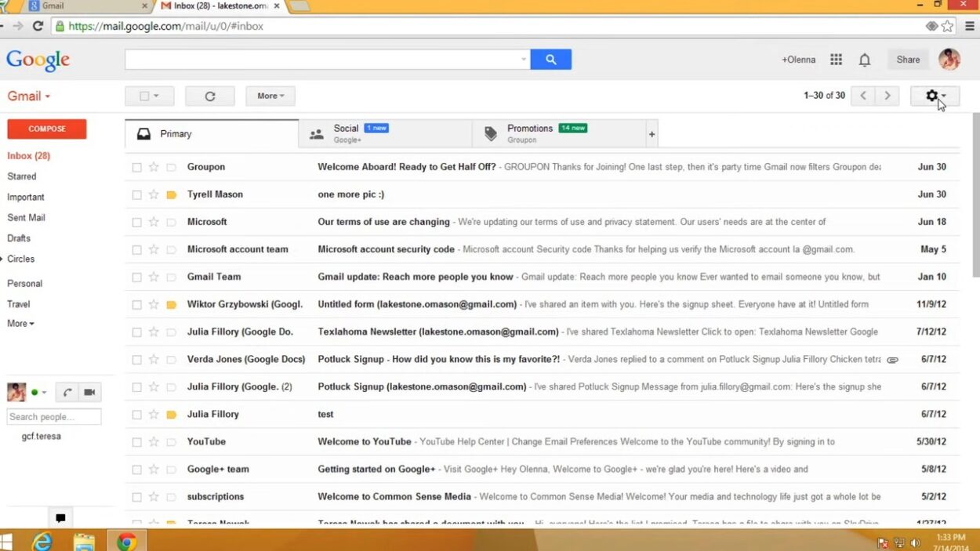Check the subscriptions email checkbox

[136, 496]
